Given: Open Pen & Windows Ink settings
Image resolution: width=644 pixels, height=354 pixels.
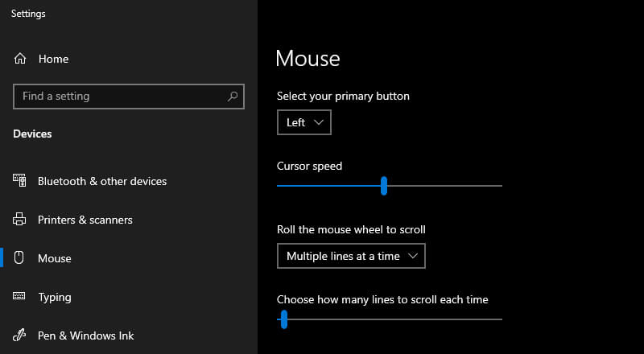Looking at the screenshot, I should point(86,335).
